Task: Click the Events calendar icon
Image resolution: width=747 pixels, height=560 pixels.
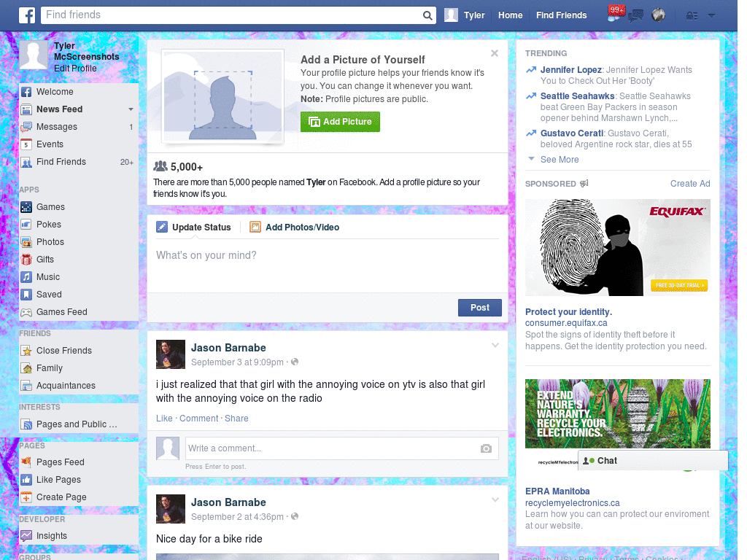Action: tap(27, 144)
